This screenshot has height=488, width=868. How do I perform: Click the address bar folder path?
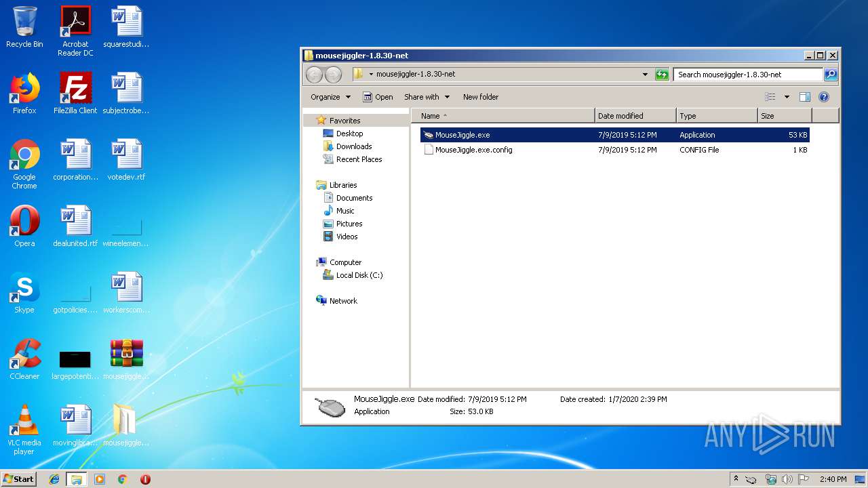[x=416, y=75]
